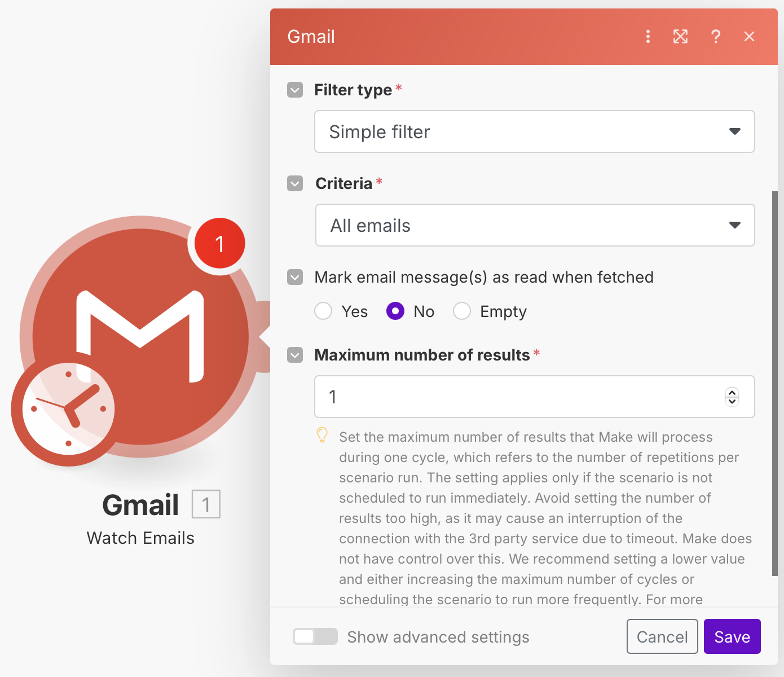Image resolution: width=784 pixels, height=677 pixels.
Task: Open the three-dot options menu in Gmail header
Action: (648, 37)
